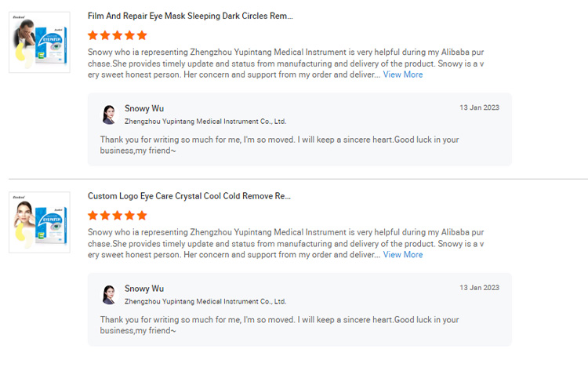The height and width of the screenshot is (378, 588).
Task: Click Snowy Wu's avatar in the Film And Repair reply
Action: [x=109, y=114]
